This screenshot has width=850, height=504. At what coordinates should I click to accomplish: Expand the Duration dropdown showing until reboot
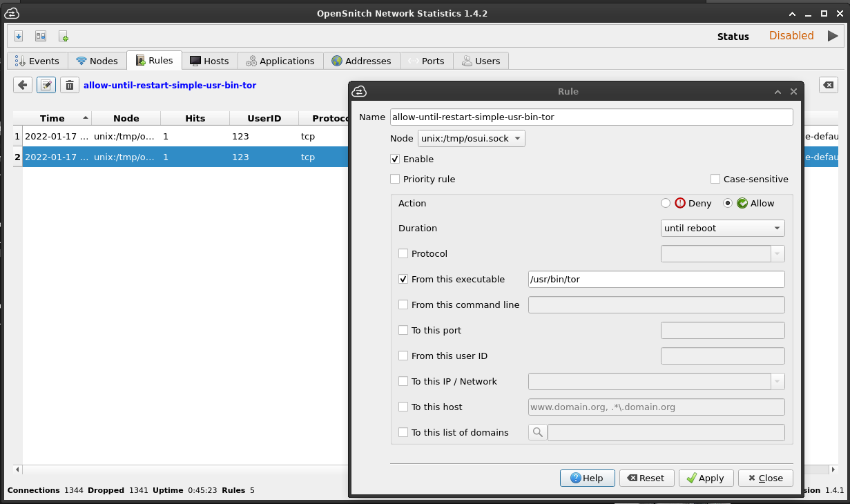pos(723,229)
